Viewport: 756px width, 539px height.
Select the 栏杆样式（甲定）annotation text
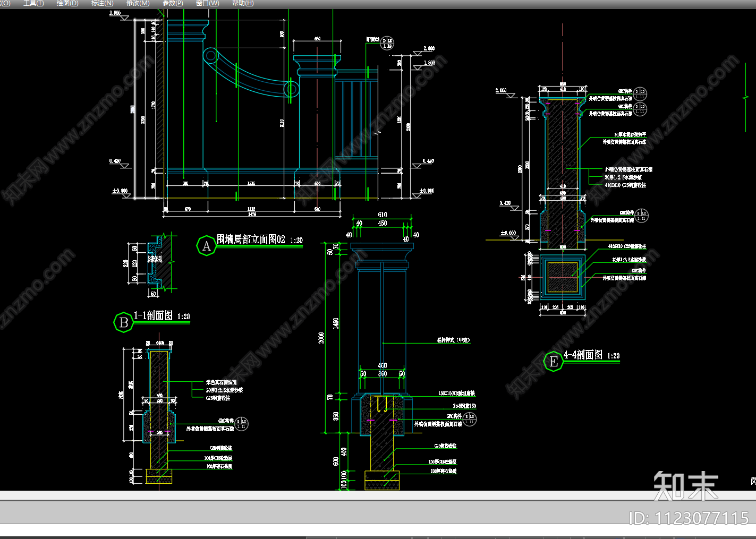click(454, 340)
